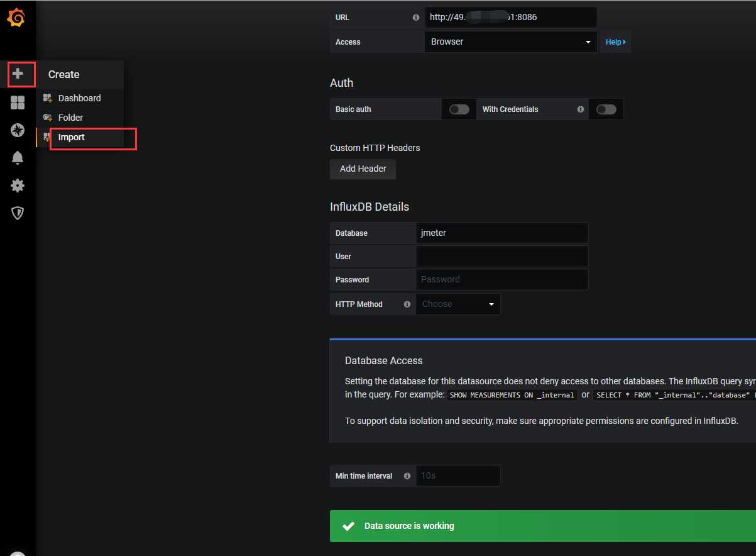Open the Alerting bell icon
The width and height of the screenshot is (756, 556).
tap(18, 158)
